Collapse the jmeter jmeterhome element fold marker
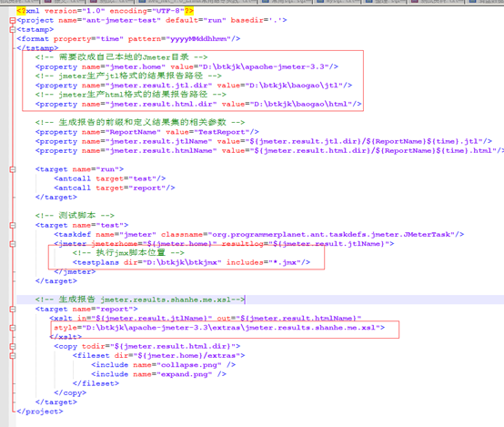 pos(13,244)
